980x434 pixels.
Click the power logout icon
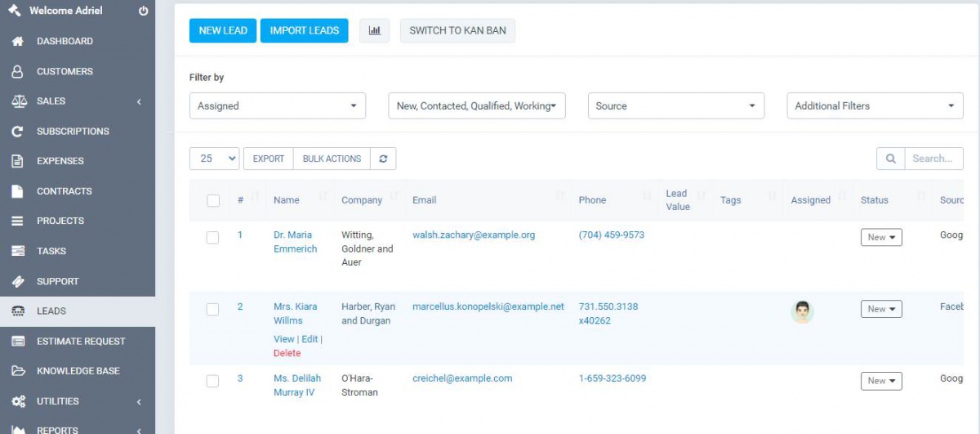(x=144, y=11)
